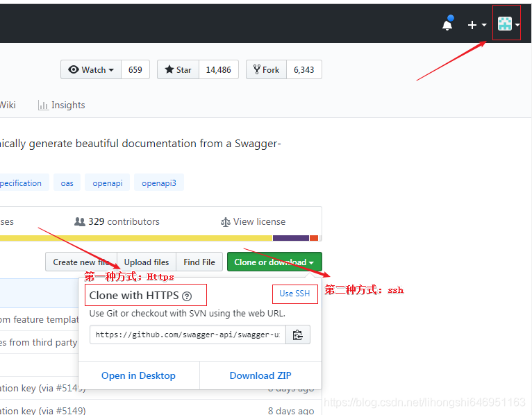Click Download ZIP
The image size is (532, 415).
[x=260, y=375]
